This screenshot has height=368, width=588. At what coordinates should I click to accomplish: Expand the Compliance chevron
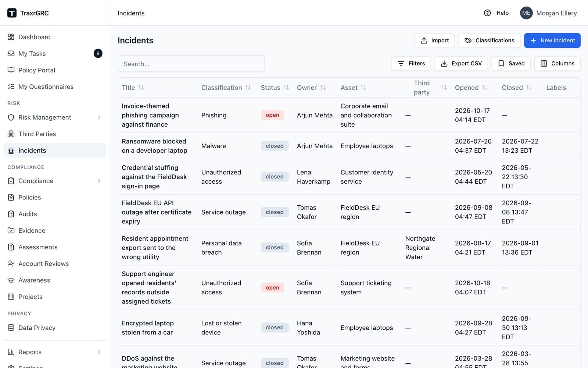99,181
